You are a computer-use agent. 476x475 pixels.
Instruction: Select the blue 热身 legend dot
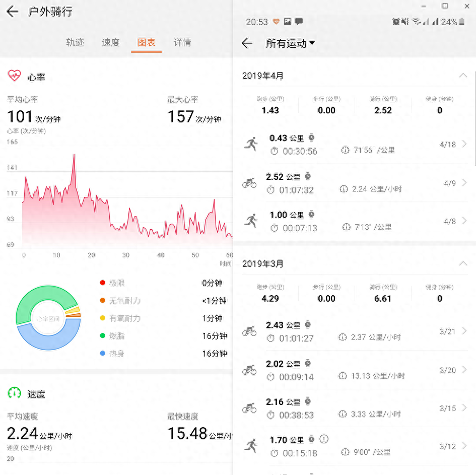click(103, 353)
